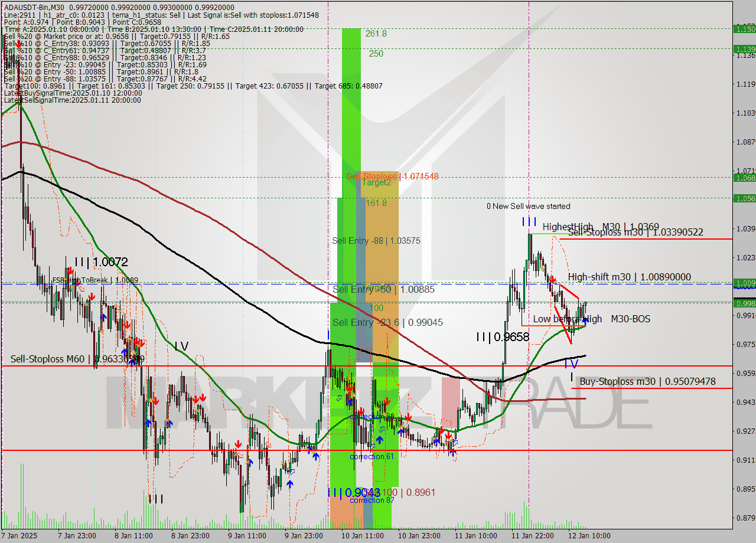
Task: Select the 0.998 current price tag
Action: (x=745, y=303)
